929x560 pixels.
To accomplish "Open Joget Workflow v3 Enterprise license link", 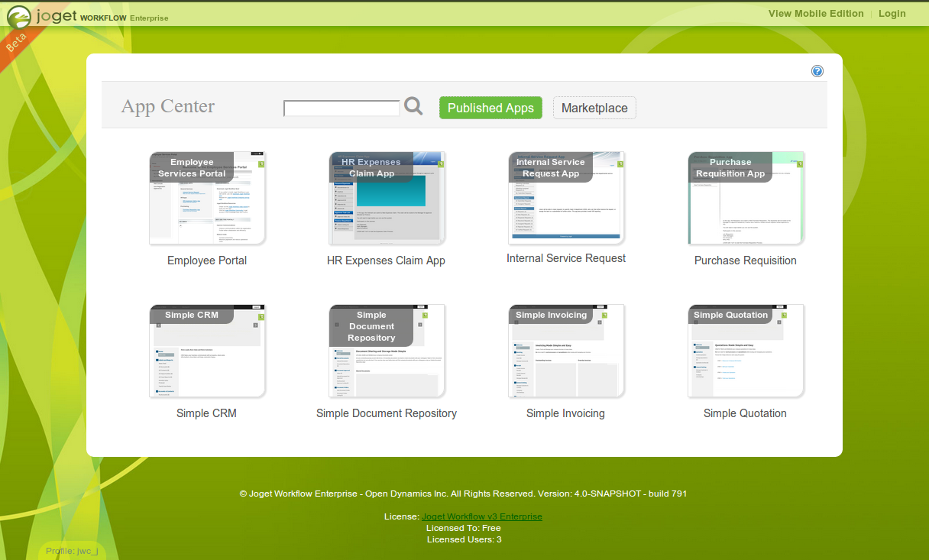I will point(482,516).
